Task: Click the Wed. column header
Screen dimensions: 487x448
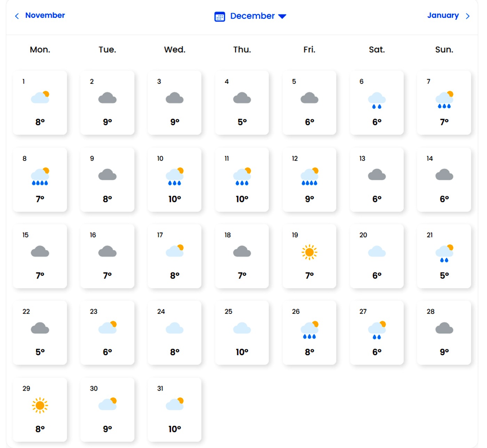Action: click(x=175, y=50)
